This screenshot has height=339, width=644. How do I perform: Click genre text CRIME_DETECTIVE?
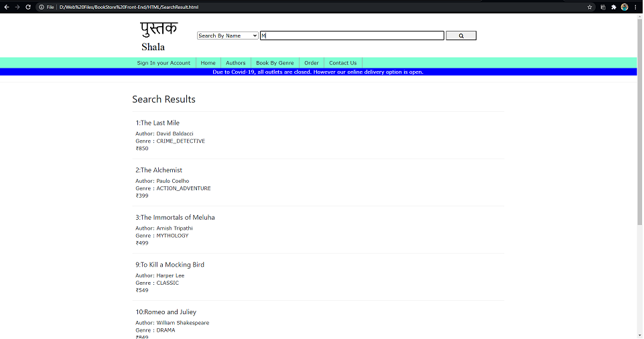pyautogui.click(x=180, y=141)
